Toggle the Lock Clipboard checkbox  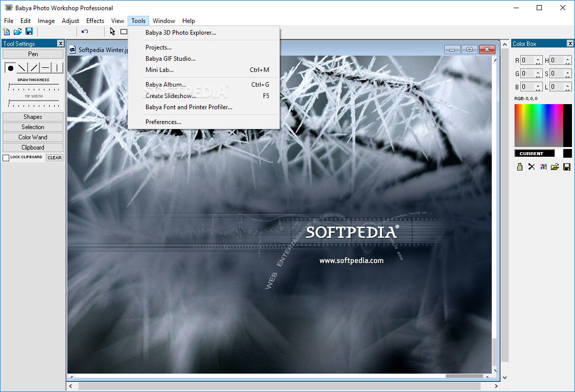click(6, 158)
